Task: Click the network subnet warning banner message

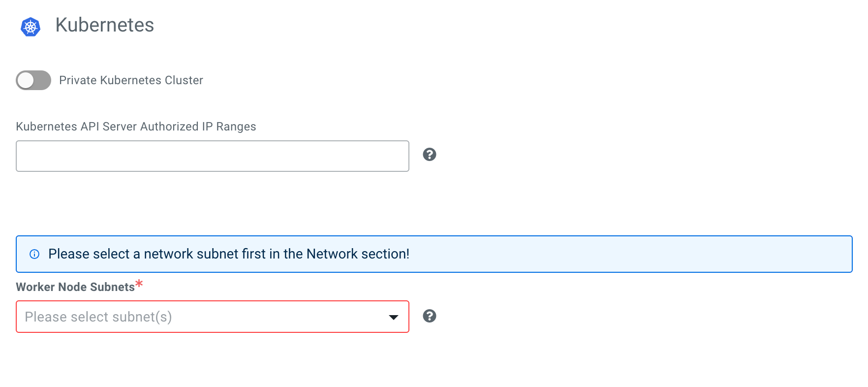Action: [x=230, y=254]
